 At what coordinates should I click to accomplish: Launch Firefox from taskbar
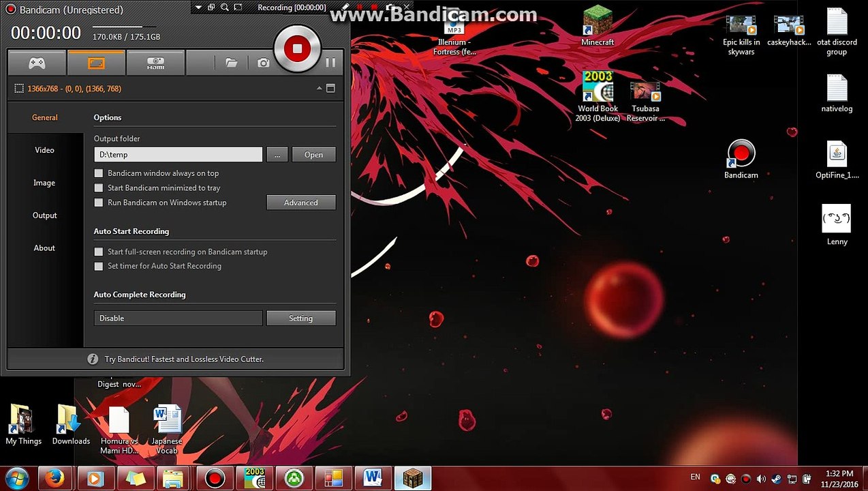(55, 478)
